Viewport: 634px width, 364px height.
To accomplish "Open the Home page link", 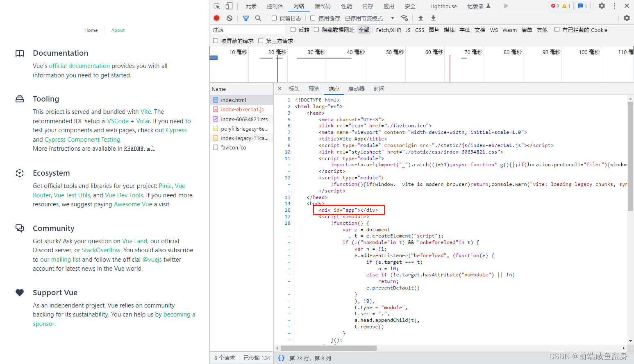I will point(91,30).
